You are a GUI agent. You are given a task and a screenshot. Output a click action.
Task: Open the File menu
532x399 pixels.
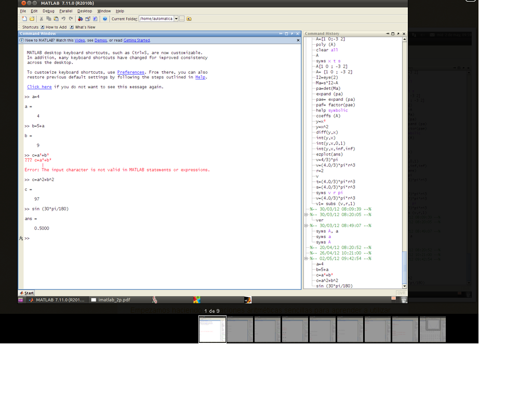click(x=23, y=11)
